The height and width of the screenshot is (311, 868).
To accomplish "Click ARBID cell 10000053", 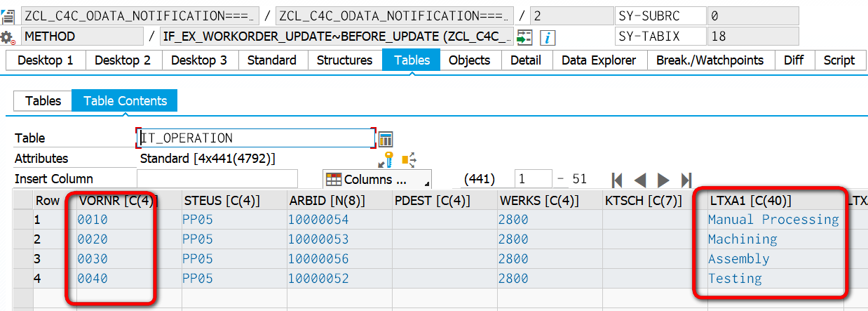I will click(339, 239).
